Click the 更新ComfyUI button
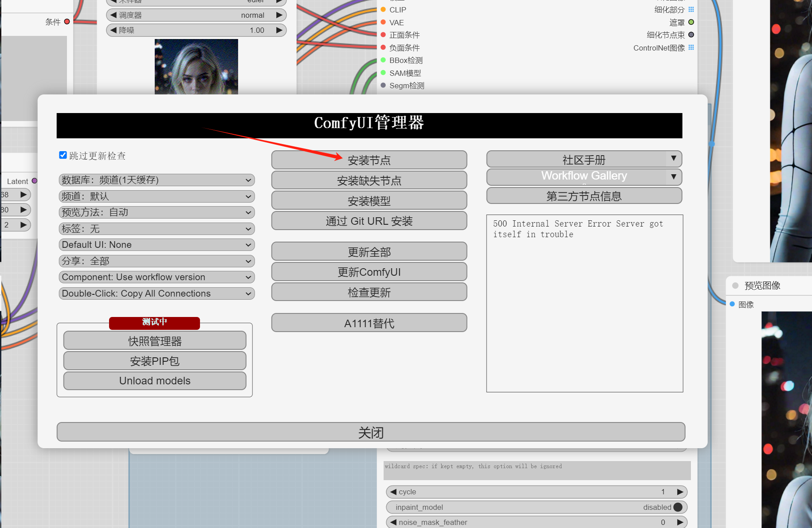This screenshot has width=812, height=528. (x=369, y=271)
